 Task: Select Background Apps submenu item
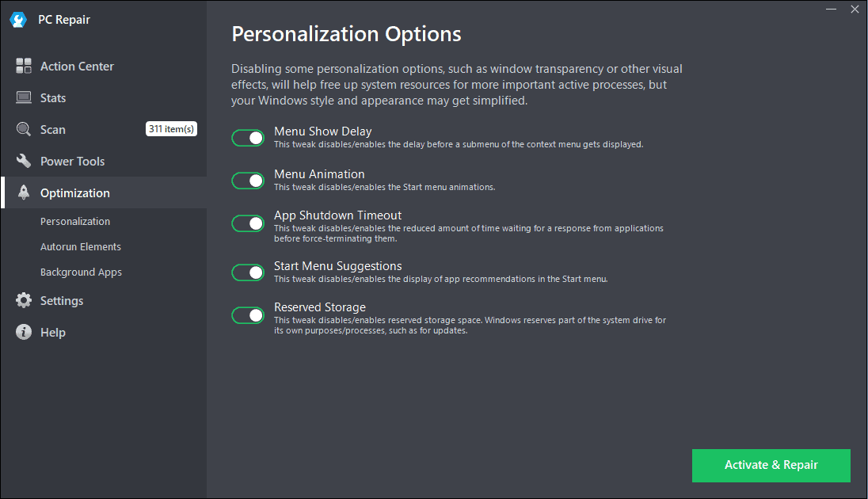pyautogui.click(x=81, y=272)
